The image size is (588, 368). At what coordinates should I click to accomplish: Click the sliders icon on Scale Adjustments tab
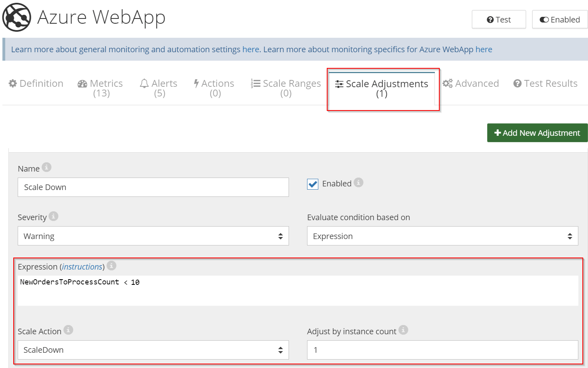(339, 84)
